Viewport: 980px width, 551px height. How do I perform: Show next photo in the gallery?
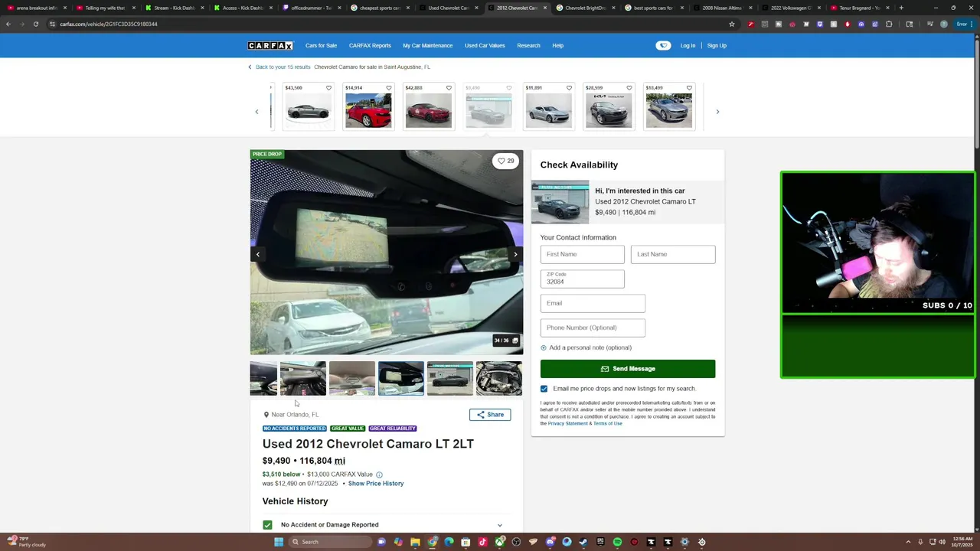[515, 254]
